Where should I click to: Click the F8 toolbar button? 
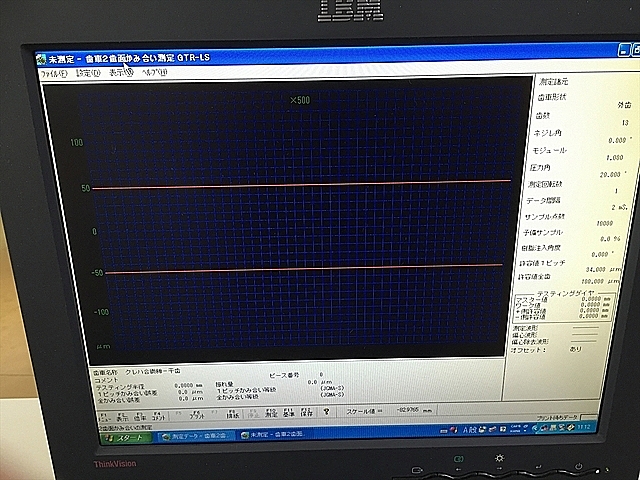coord(233,414)
